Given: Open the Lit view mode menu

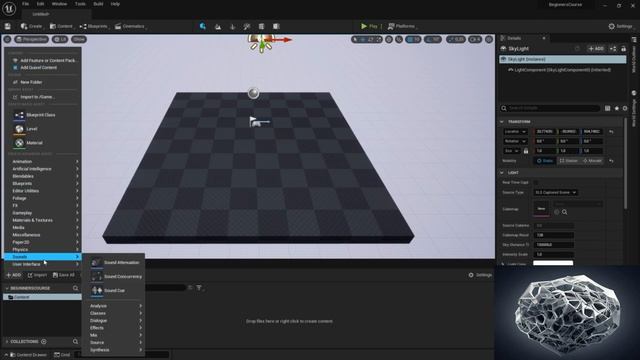Looking at the screenshot, I should [x=60, y=39].
